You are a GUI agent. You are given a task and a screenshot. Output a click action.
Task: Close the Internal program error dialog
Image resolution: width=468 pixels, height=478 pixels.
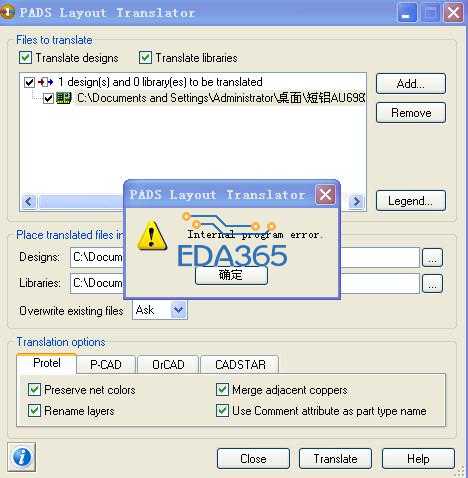click(x=325, y=194)
